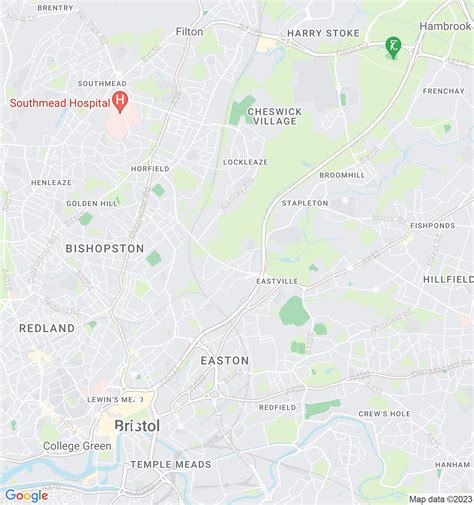Select the College Green label
This screenshot has height=505, width=474.
coord(77,446)
